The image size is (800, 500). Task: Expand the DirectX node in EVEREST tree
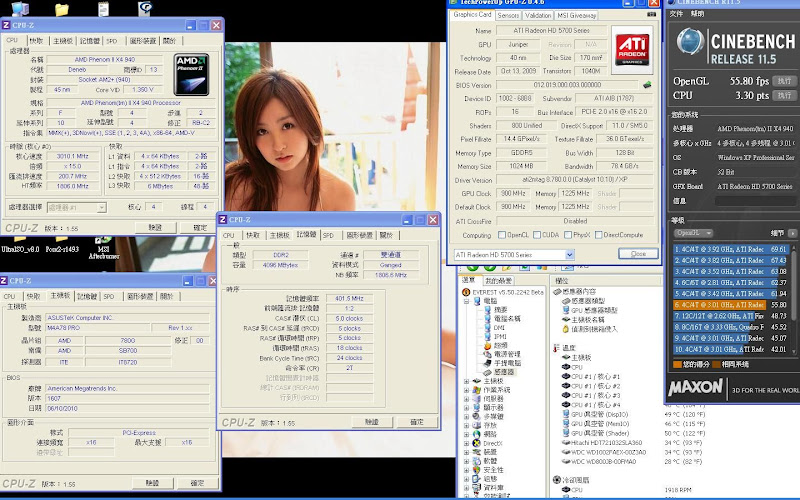(466, 443)
